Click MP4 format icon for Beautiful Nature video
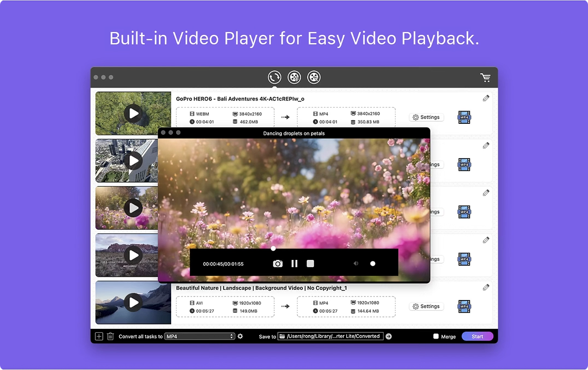The height and width of the screenshot is (370, 588). [464, 306]
